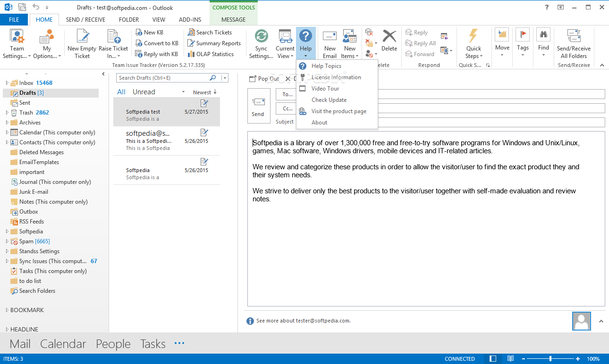Click the contact photo placeholder

pos(582,321)
